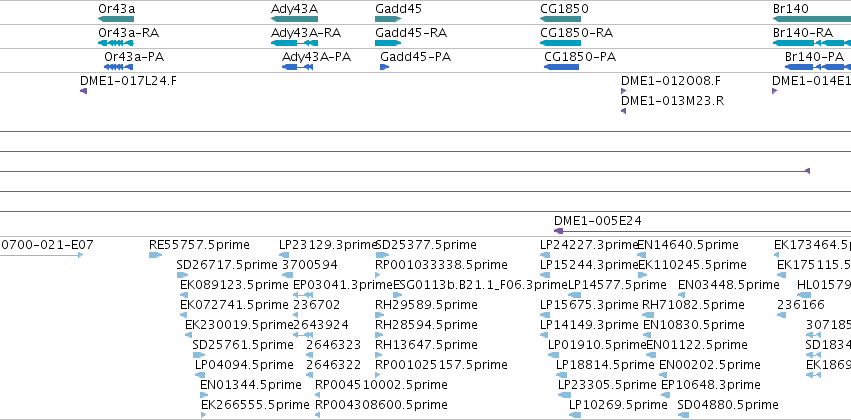
Task: Click the Br140 gene feature
Action: point(812,19)
